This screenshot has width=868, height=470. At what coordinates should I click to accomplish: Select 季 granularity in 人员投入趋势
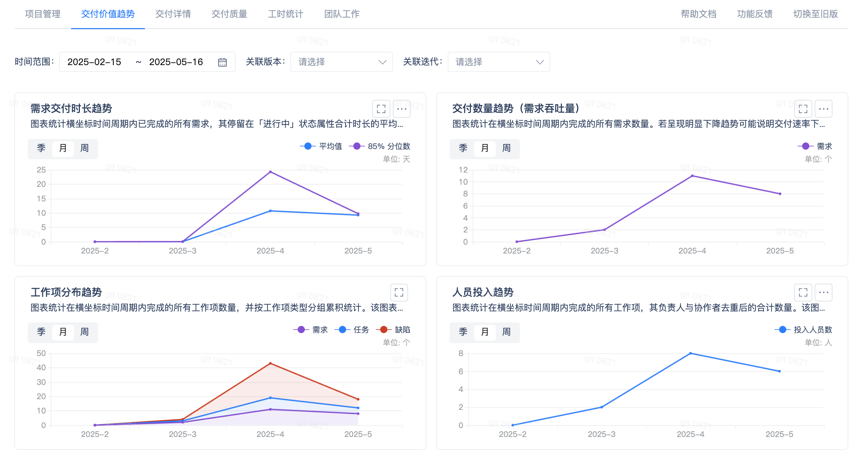coord(463,332)
